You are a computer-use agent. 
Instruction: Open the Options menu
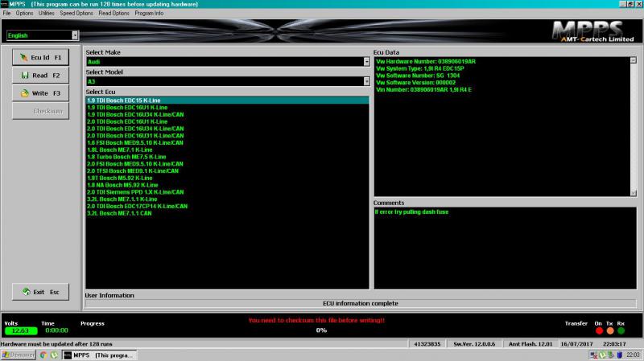[24, 13]
